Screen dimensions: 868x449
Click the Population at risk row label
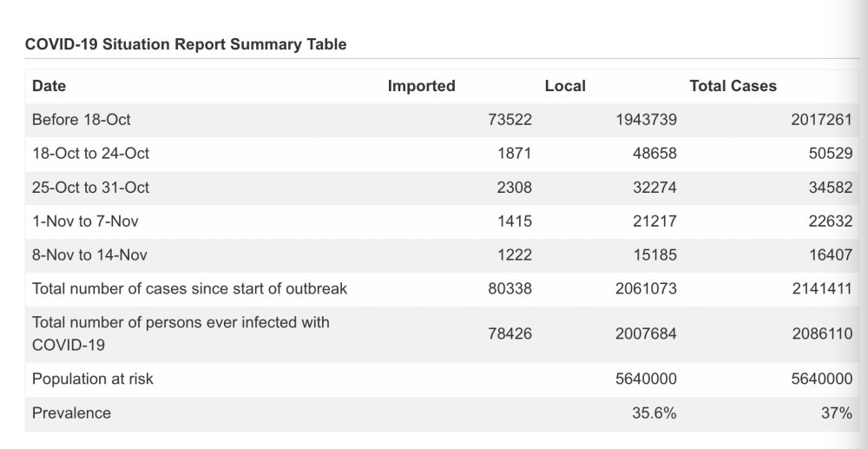click(93, 379)
